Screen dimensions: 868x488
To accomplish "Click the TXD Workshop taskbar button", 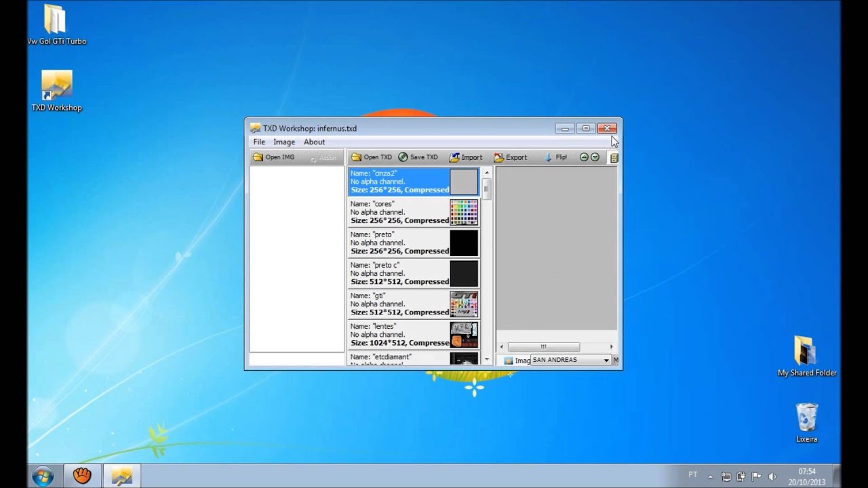I will pos(122,476).
